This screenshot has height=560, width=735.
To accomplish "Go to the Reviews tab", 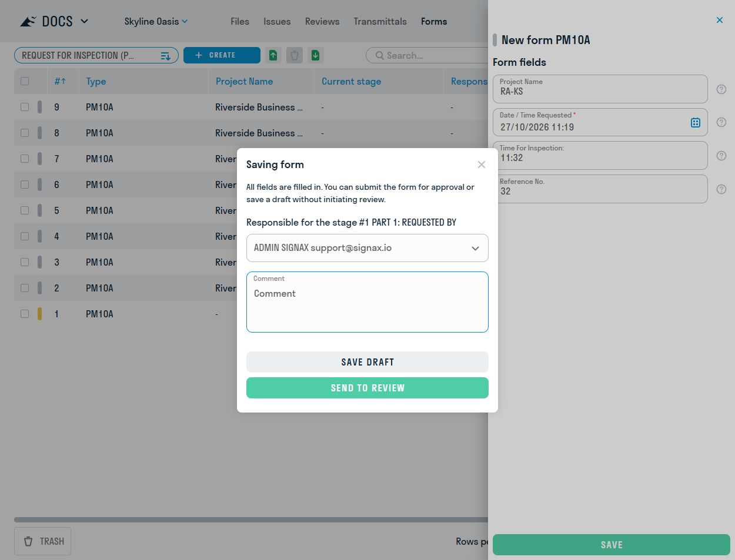I will 322,21.
